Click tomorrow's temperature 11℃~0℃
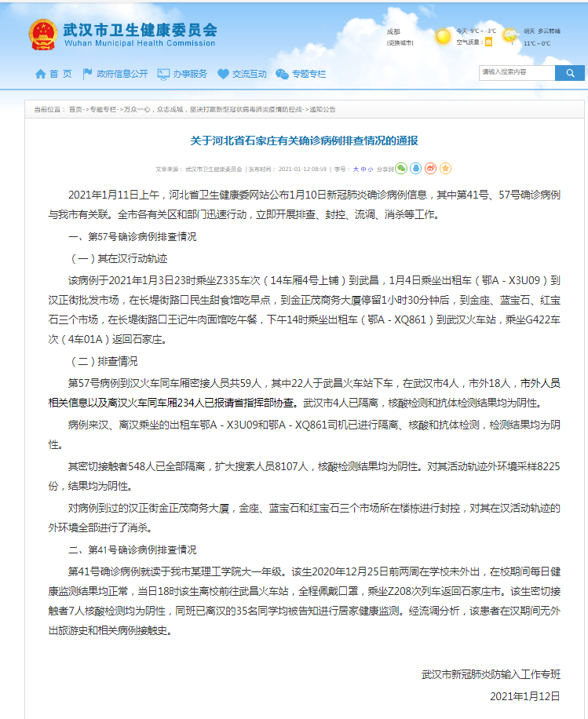The height and width of the screenshot is (719, 588). 537,43
